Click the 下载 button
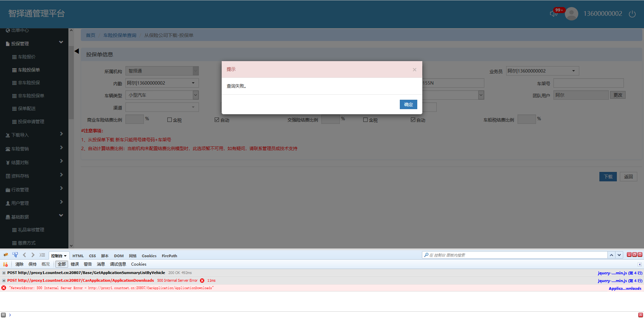 pyautogui.click(x=608, y=177)
